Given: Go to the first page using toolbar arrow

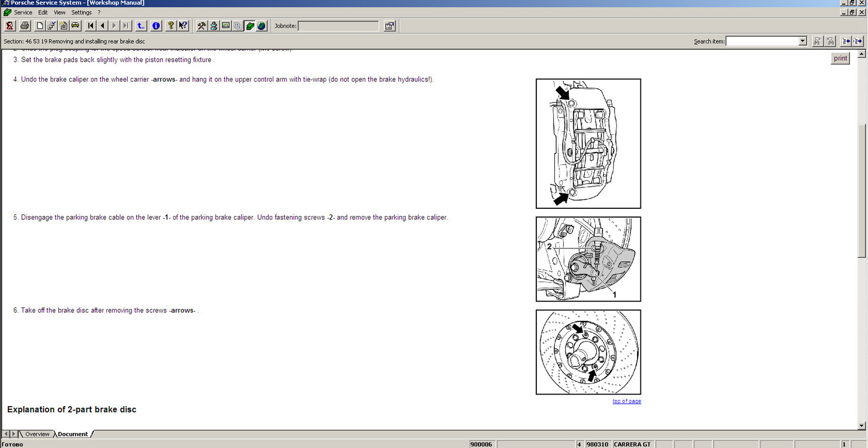Looking at the screenshot, I should coord(91,26).
